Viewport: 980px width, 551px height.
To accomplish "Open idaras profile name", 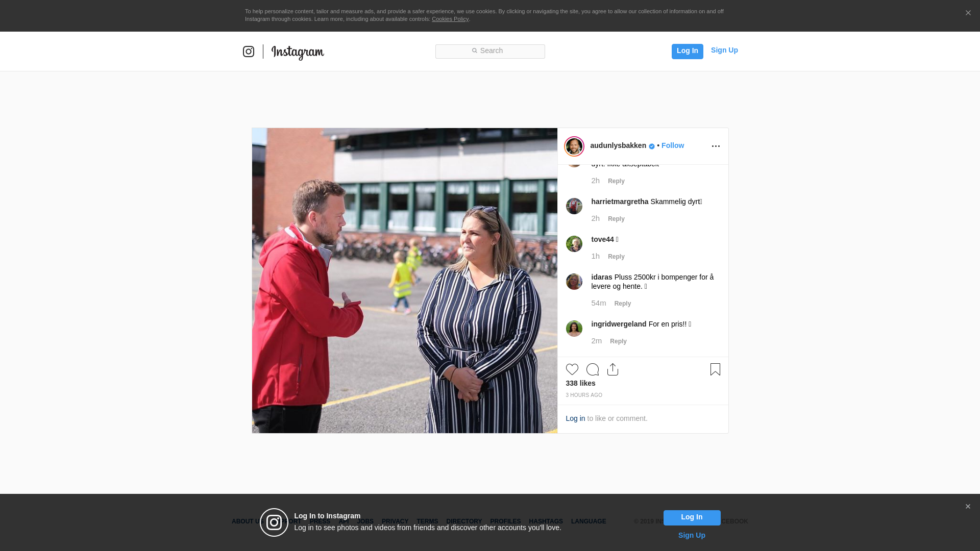I will click(x=602, y=277).
